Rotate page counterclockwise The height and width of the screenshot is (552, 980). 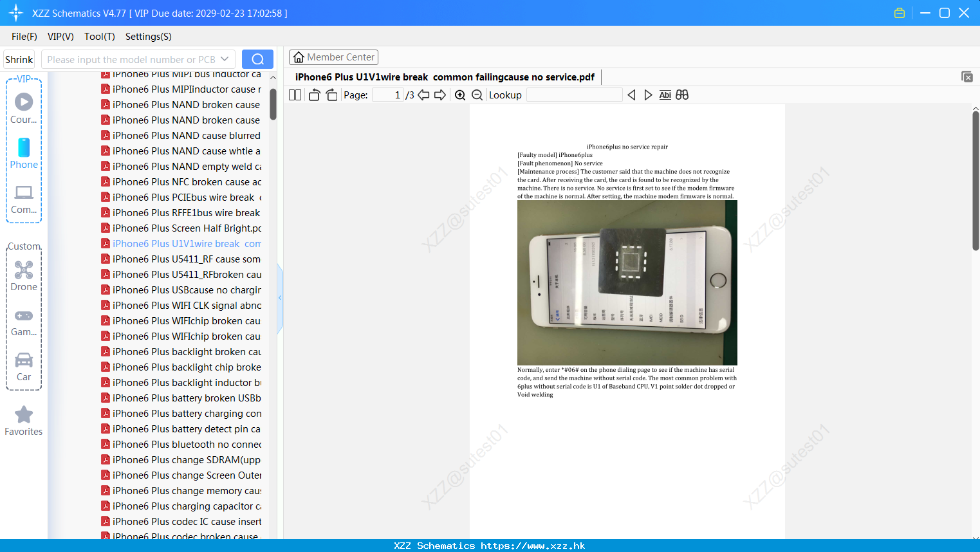coord(314,95)
